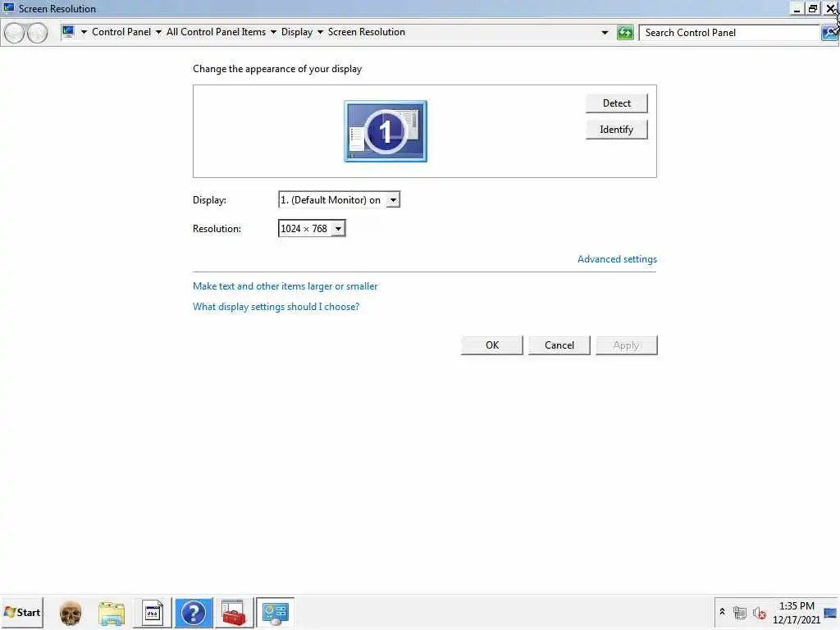Open the address bar history dropdown

point(605,33)
